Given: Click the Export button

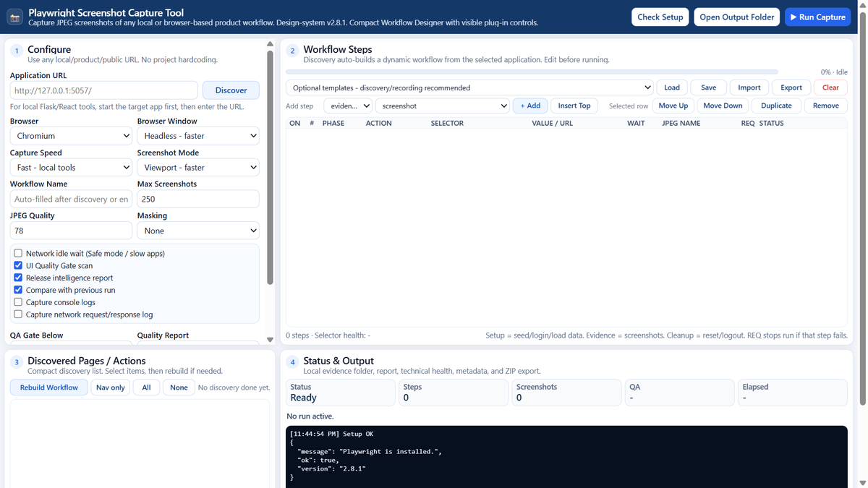Looking at the screenshot, I should click(791, 87).
